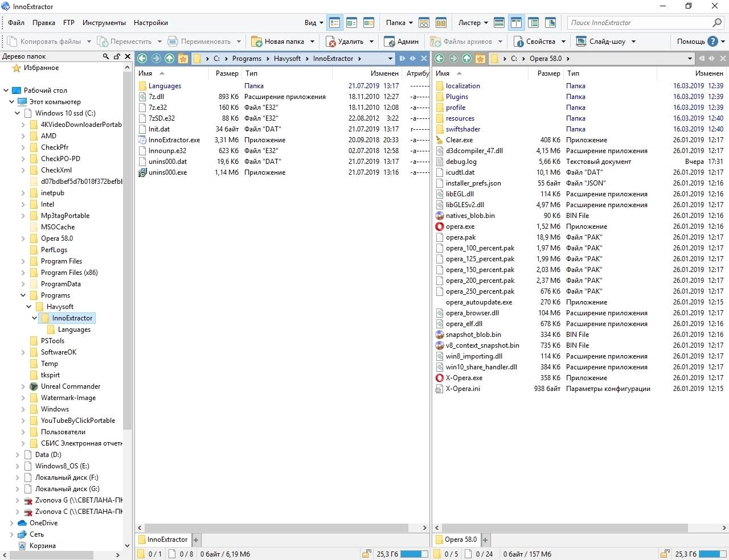Go back in the left InnoExtractor pane

tap(142, 58)
